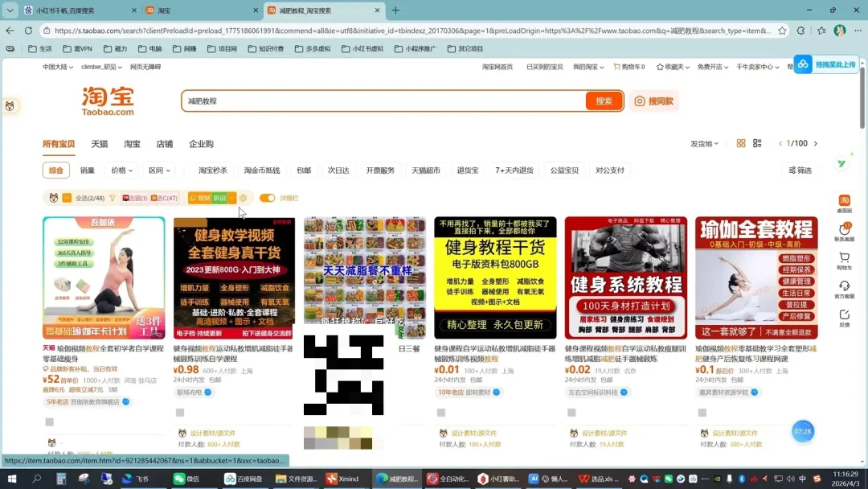
Task: Open browser extensions puzzle icon
Action: tap(800, 31)
